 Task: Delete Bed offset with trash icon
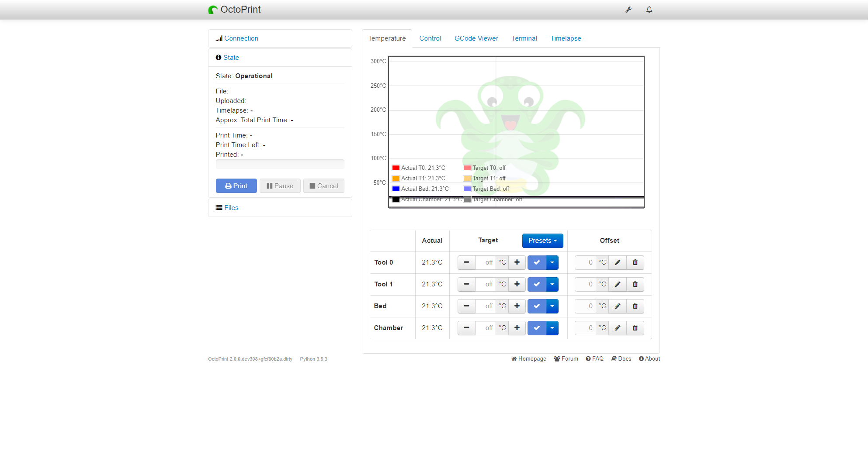[635, 306]
